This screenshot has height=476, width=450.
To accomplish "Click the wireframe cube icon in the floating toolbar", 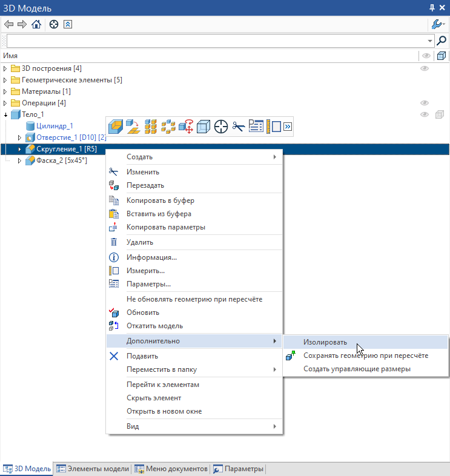I will click(204, 126).
